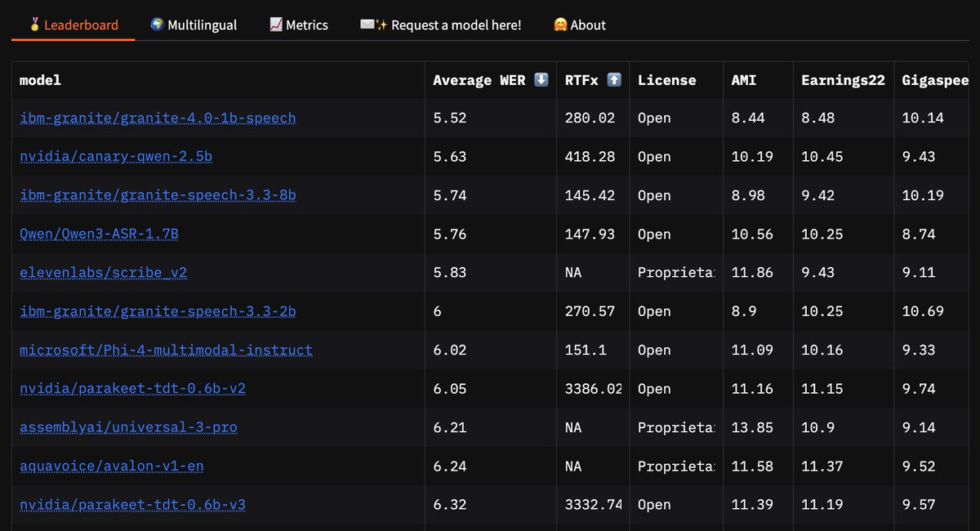Viewport: 980px width, 531px height.
Task: Select Average WER value 6.02
Action: tap(449, 350)
